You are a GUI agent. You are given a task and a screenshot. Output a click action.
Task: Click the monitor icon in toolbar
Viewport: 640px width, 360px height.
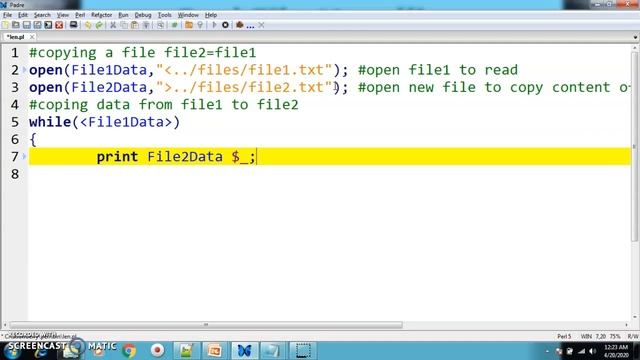(73, 25)
